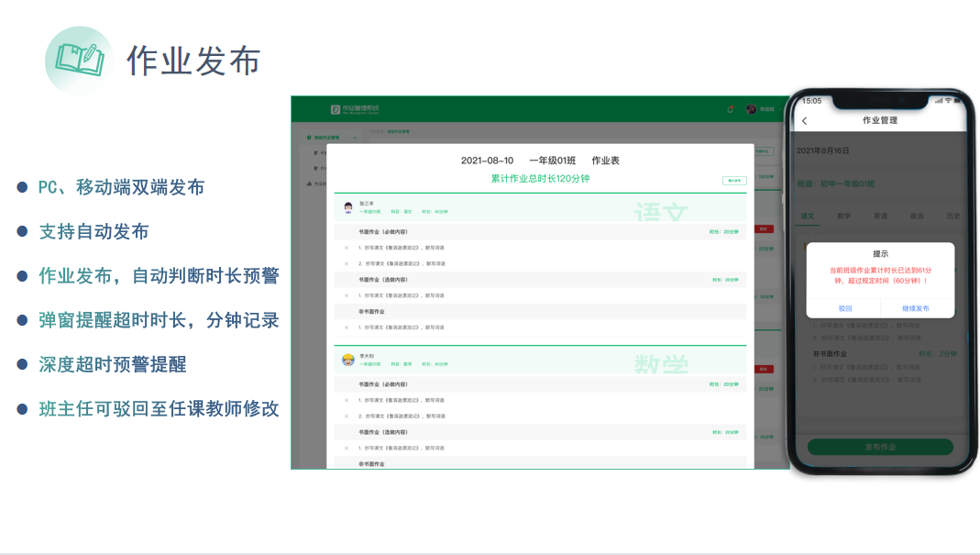The height and width of the screenshot is (555, 980).
Task: Remove item 1 under 语文 书面作业(选做内容)
Action: [347, 295]
